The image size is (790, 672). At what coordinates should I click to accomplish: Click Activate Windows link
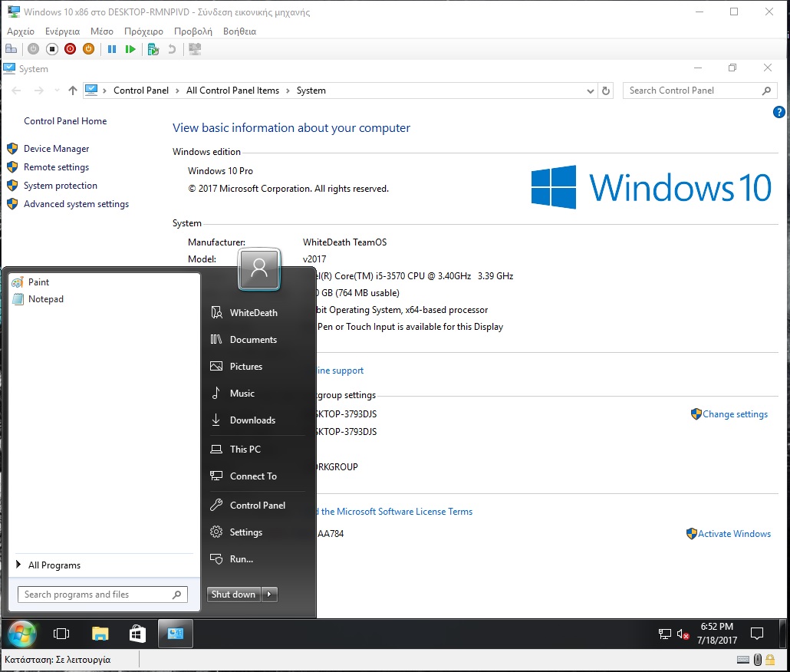[734, 533]
